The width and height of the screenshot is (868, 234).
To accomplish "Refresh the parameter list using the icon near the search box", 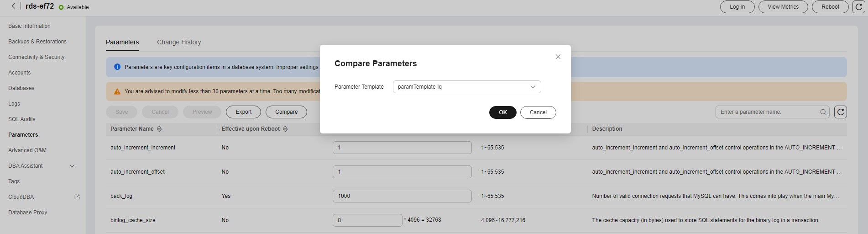I will click(x=841, y=112).
